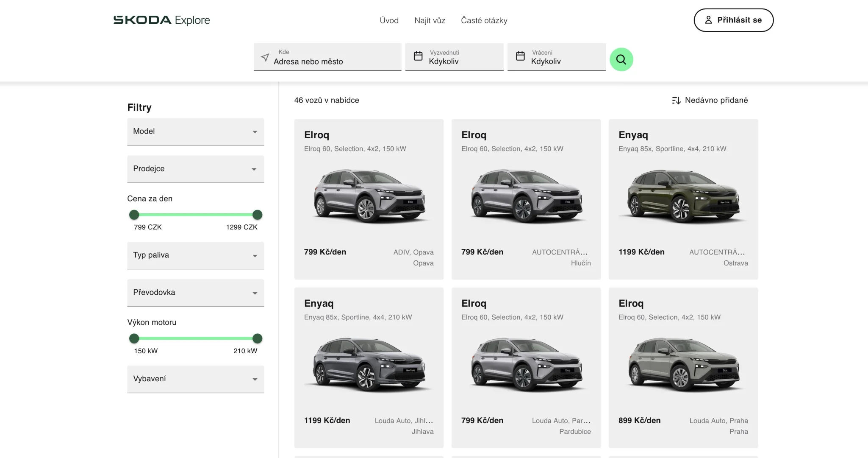The image size is (868, 458).
Task: Click the calendar icon for Vyzvednutí
Action: click(418, 56)
